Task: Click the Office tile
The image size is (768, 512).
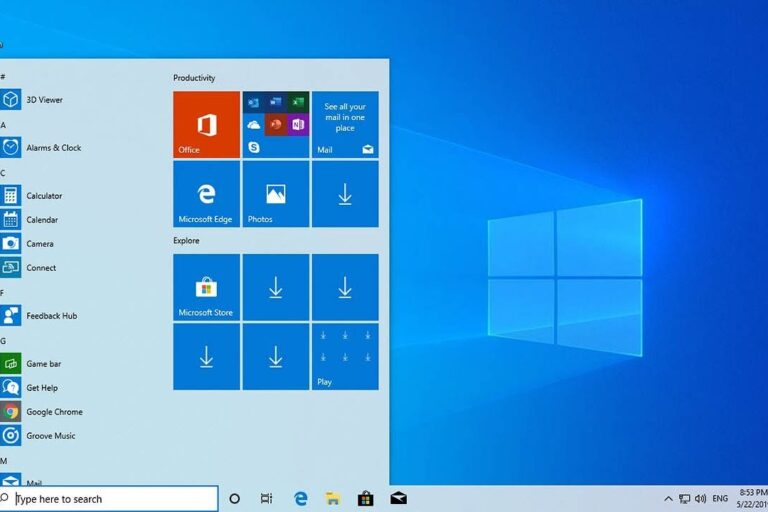Action: pyautogui.click(x=206, y=125)
